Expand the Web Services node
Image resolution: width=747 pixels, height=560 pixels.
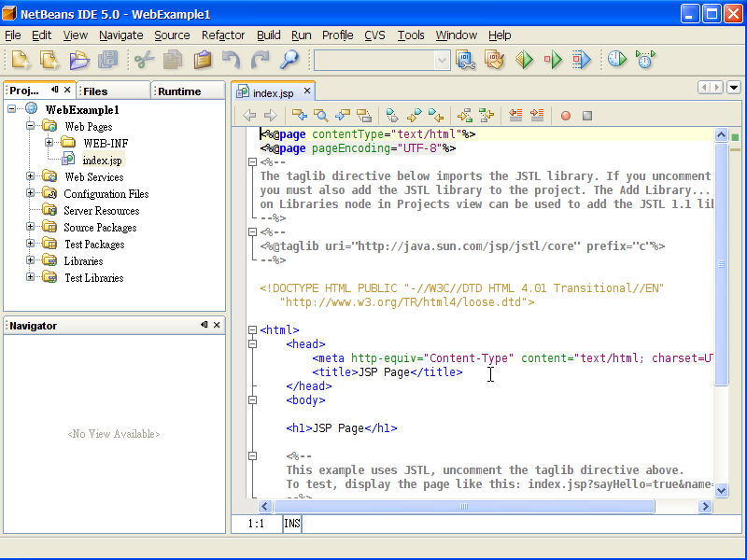(30, 176)
